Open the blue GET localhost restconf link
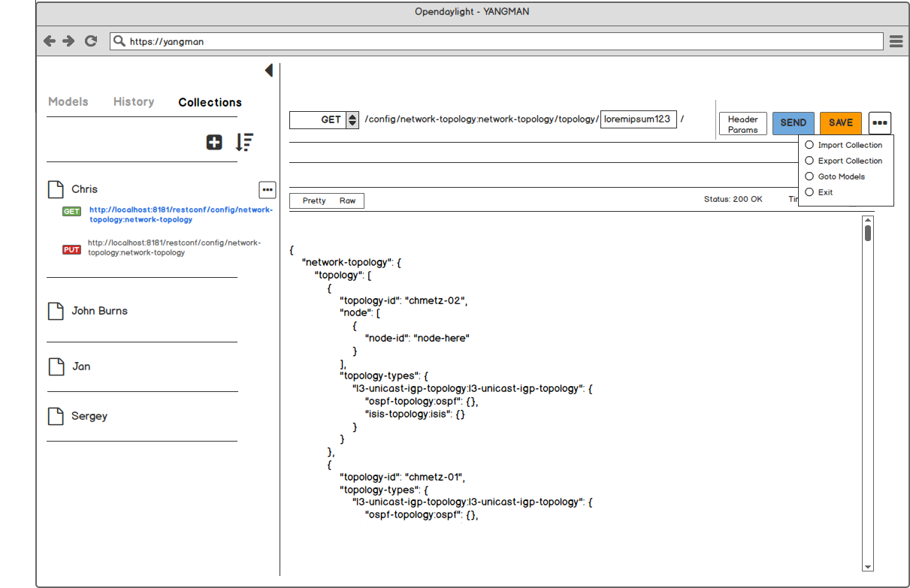Screen dimensions: 910x588 click(180, 215)
